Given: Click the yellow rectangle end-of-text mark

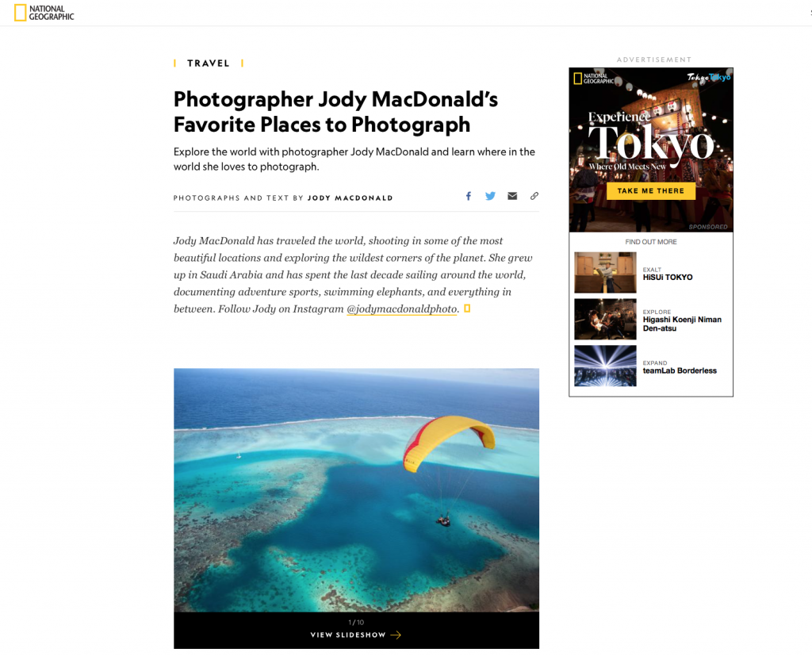Looking at the screenshot, I should point(466,309).
